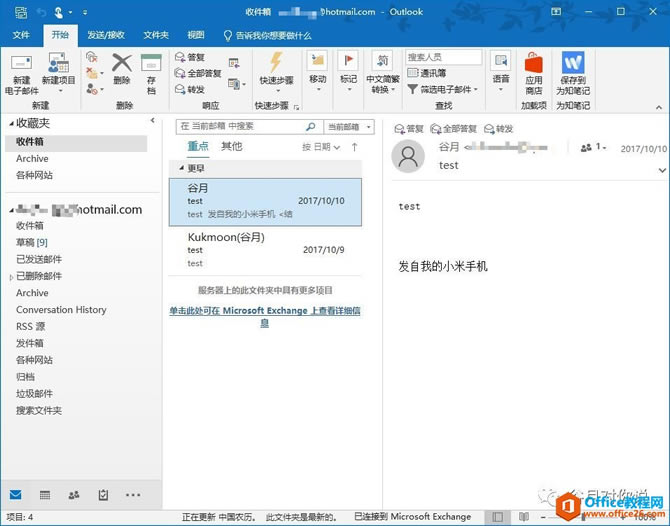Select Archive under Favorites
670x526 pixels.
point(32,159)
